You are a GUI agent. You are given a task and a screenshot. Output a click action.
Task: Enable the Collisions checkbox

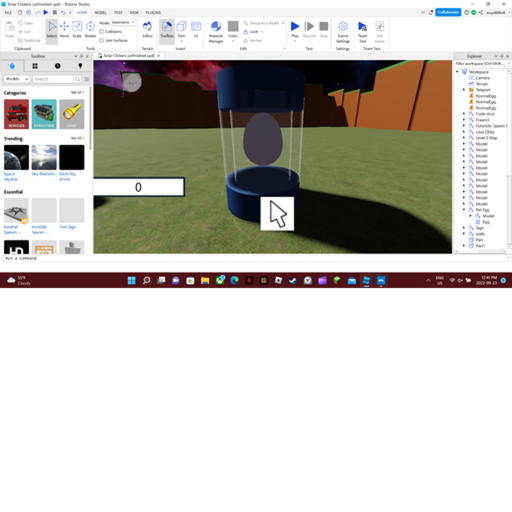click(102, 31)
